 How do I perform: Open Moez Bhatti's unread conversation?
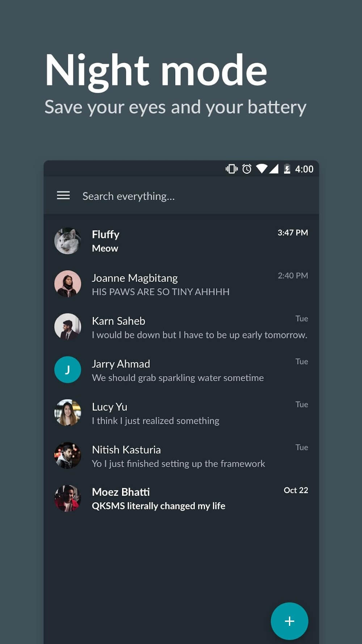(x=181, y=498)
